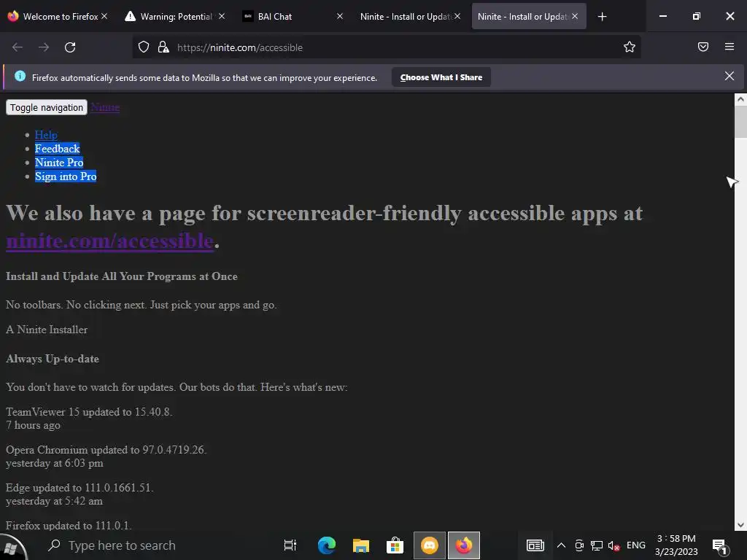
Task: Open muted volume tray icon
Action: point(614,545)
